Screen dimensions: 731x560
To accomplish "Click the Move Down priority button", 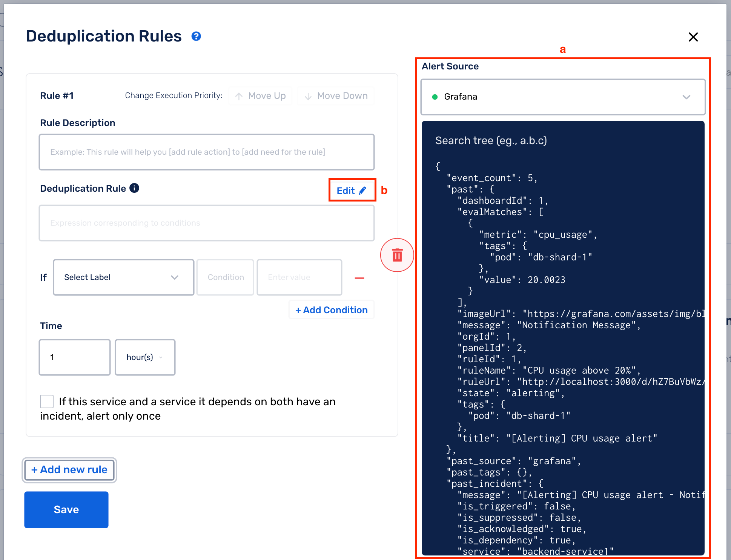I will click(336, 96).
